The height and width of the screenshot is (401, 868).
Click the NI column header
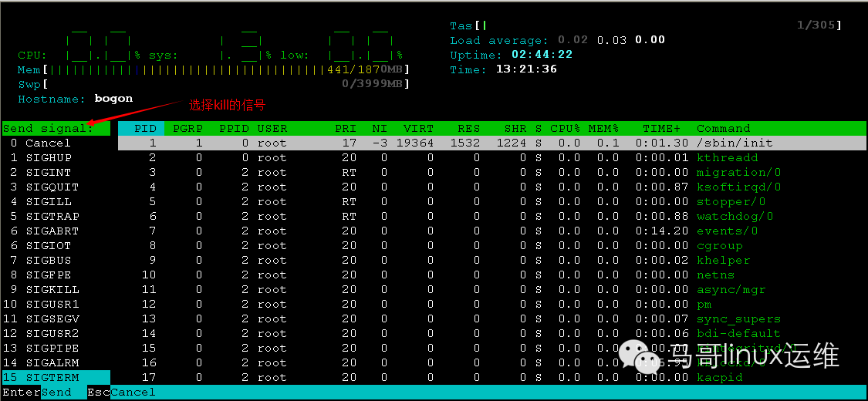click(380, 128)
